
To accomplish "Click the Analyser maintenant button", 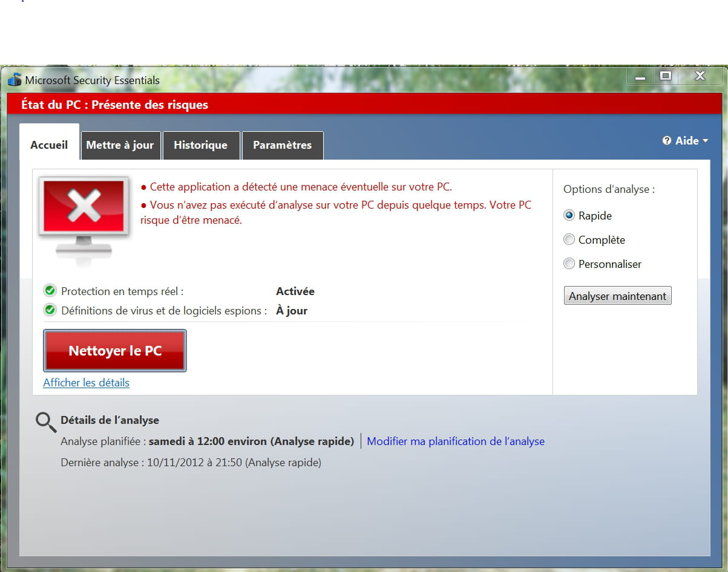I will coord(617,296).
